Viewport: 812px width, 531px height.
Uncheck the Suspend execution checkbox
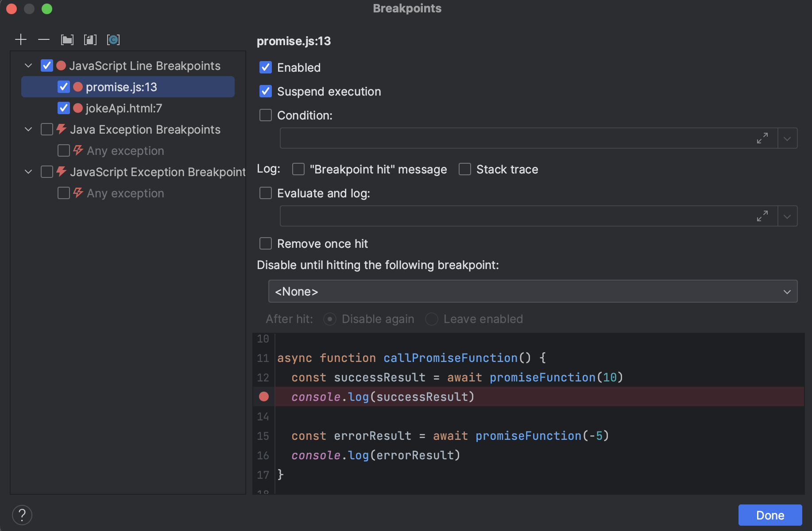tap(266, 91)
